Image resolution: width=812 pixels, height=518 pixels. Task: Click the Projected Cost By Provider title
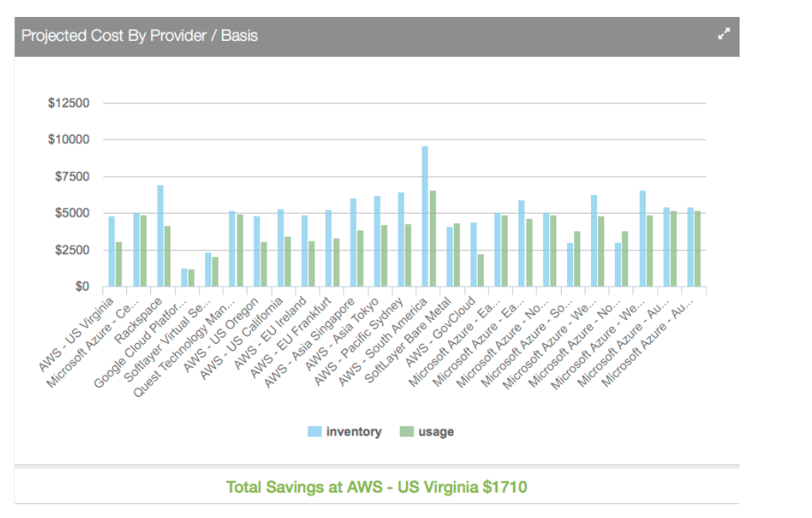tap(139, 35)
